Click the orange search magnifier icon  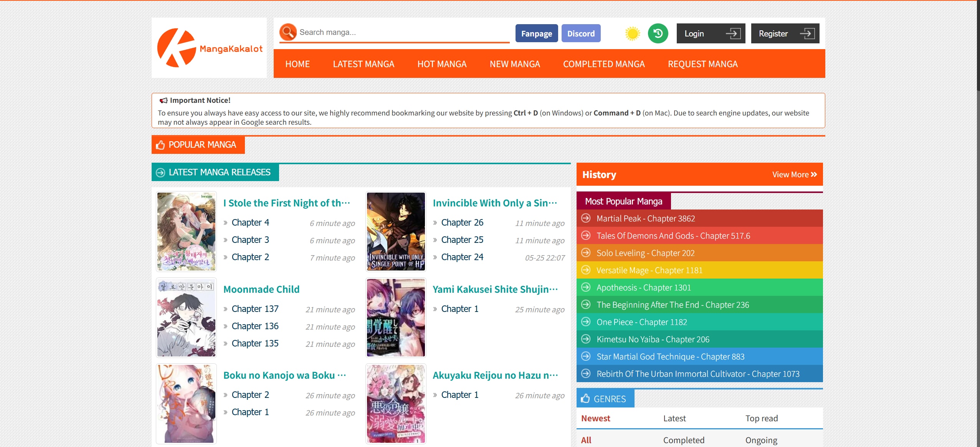click(288, 32)
